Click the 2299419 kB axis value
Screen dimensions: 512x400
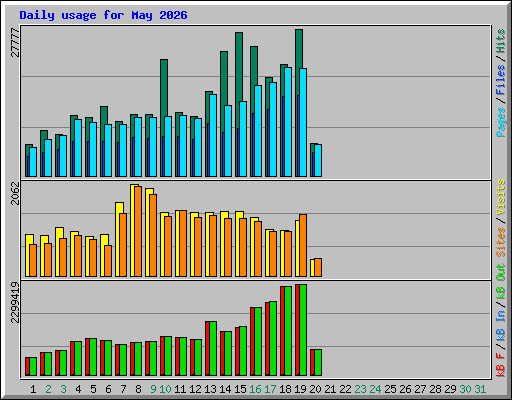15,302
